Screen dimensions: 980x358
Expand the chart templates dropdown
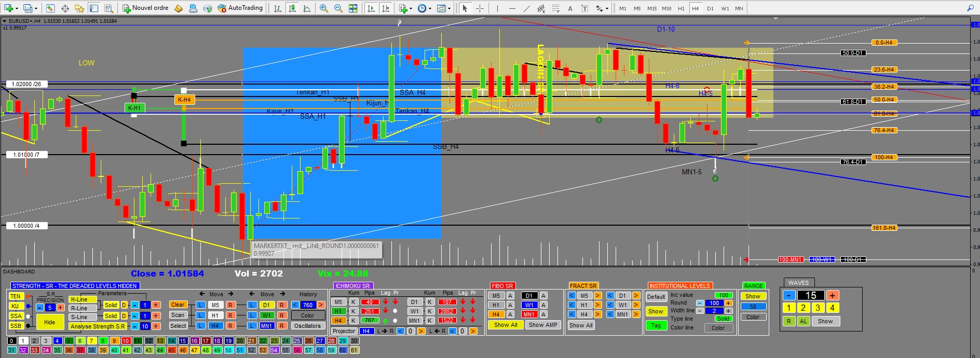[x=450, y=8]
